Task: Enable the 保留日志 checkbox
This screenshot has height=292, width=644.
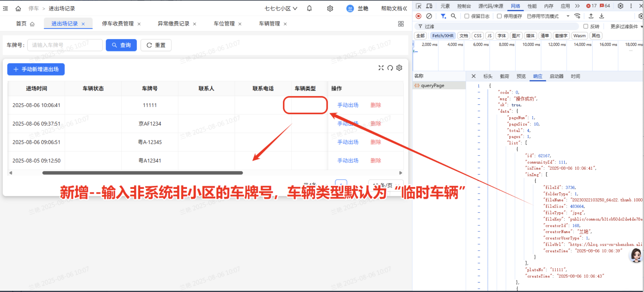Action: point(467,16)
